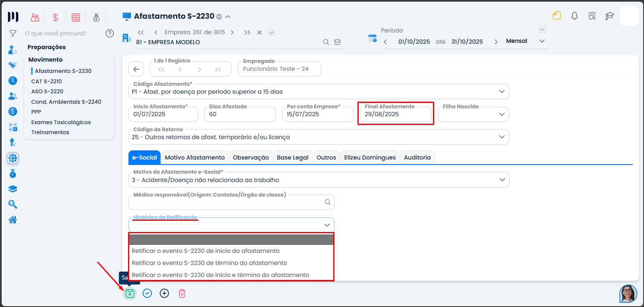
Task: Open the handshake sidebar icon
Action: click(13, 65)
